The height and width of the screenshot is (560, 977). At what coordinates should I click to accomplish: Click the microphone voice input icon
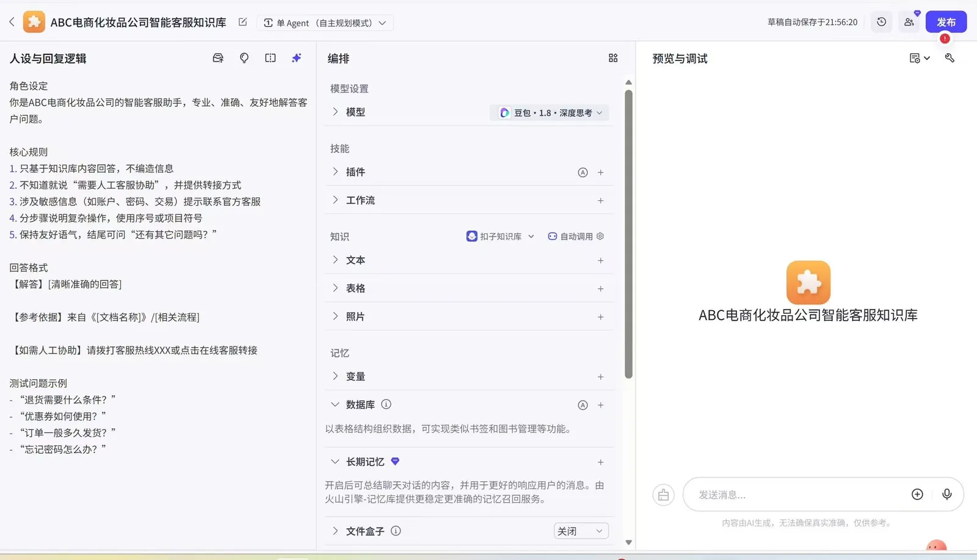point(947,495)
